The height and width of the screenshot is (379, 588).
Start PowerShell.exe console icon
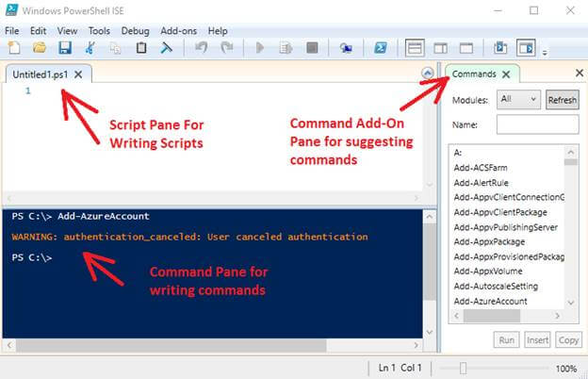381,48
